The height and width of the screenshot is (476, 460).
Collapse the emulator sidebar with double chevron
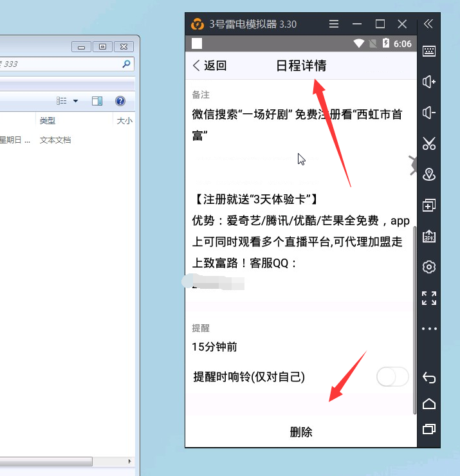tap(428, 24)
